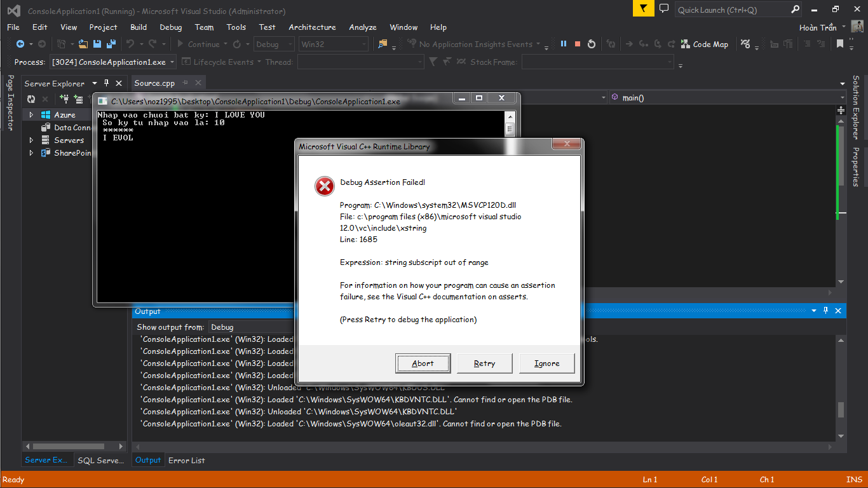Click the bookmark icon in toolbar
This screenshot has height=488, width=868.
pos(840,44)
